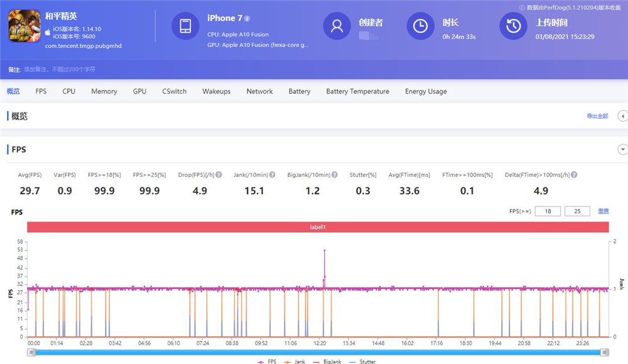Click the blue time range slider bar
Image resolution: width=628 pixels, height=364 pixels.
tap(318, 353)
